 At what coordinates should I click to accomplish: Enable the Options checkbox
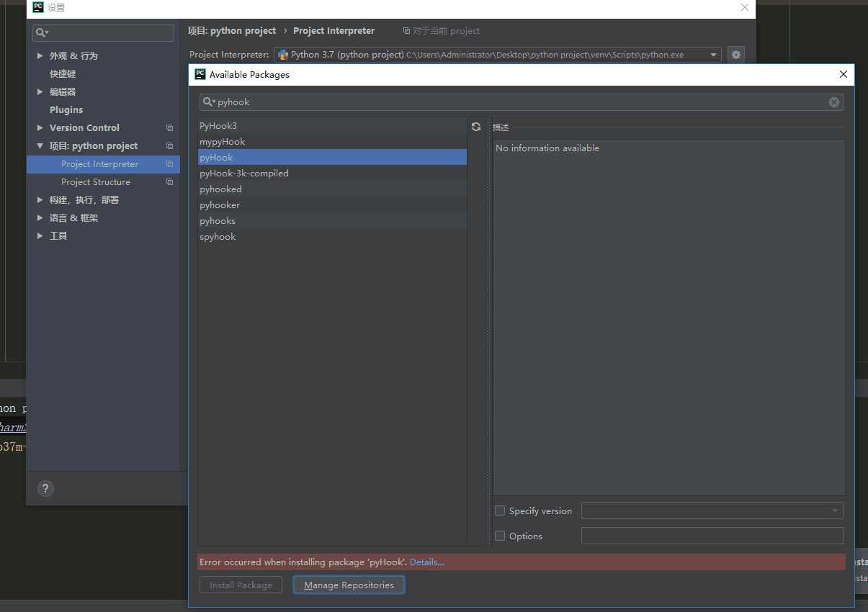500,536
